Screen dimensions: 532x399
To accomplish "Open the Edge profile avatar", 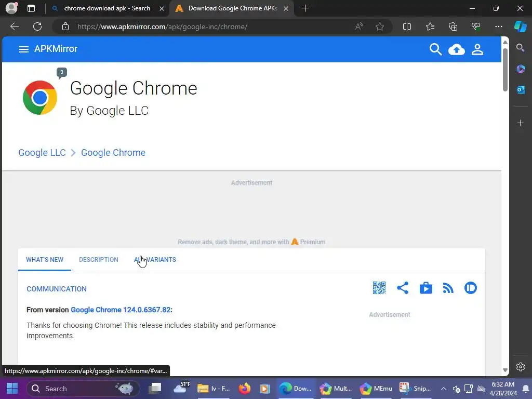I will tap(11, 8).
